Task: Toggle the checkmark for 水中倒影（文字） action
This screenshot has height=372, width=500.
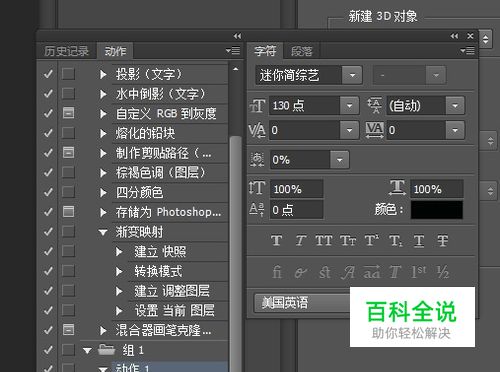Action: (x=48, y=94)
